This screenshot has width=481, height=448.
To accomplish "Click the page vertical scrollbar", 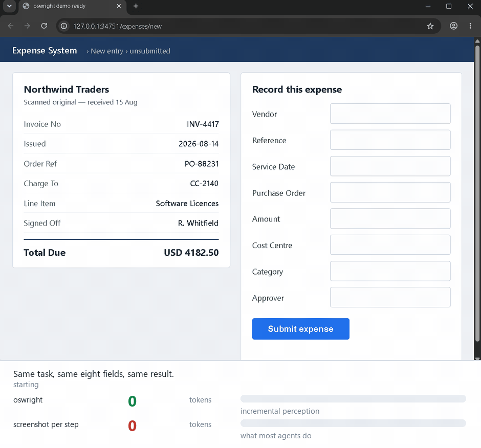I will click(x=477, y=193).
